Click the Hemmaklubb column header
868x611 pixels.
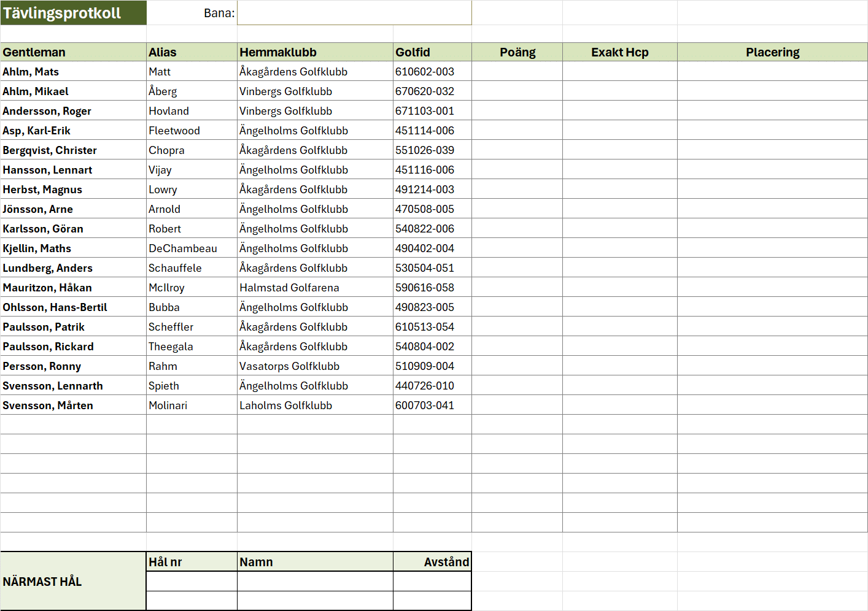[x=315, y=52]
